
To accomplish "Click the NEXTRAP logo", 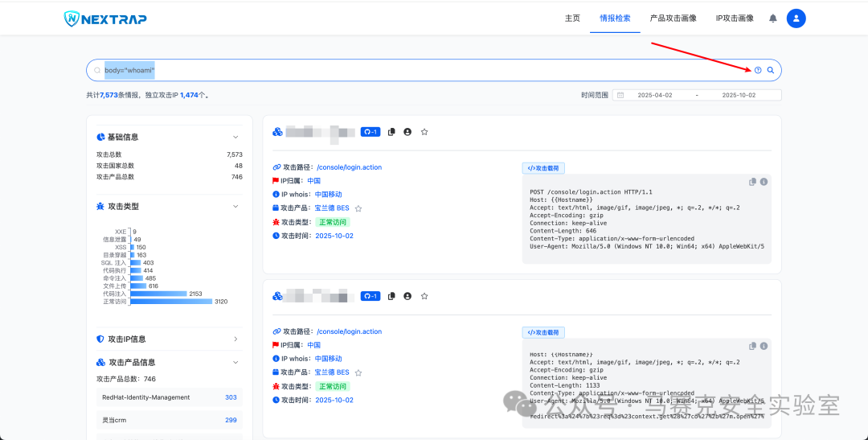I will (105, 19).
